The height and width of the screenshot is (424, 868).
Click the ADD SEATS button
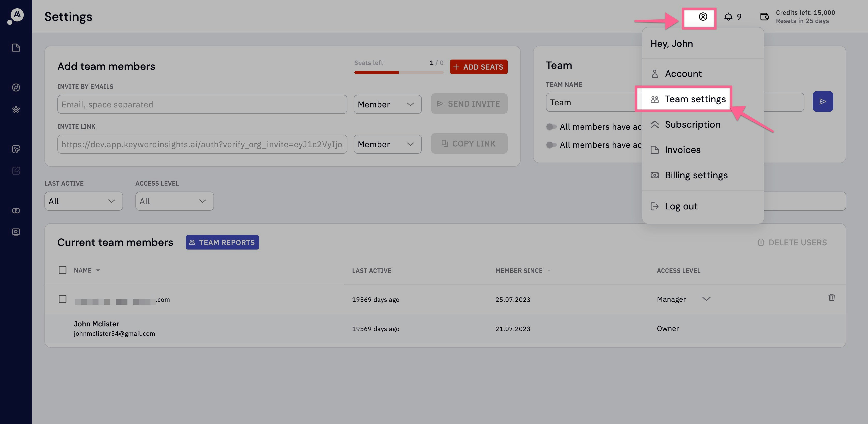478,67
